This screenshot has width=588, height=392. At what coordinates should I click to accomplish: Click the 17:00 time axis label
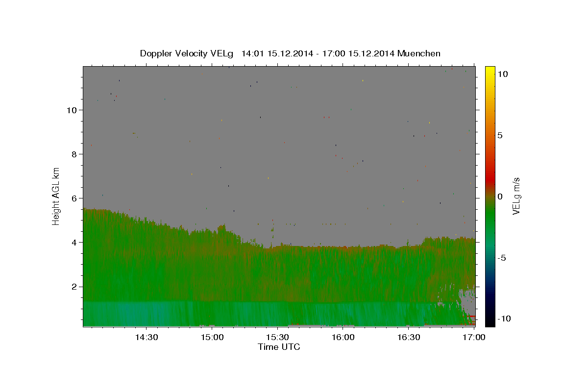point(474,337)
